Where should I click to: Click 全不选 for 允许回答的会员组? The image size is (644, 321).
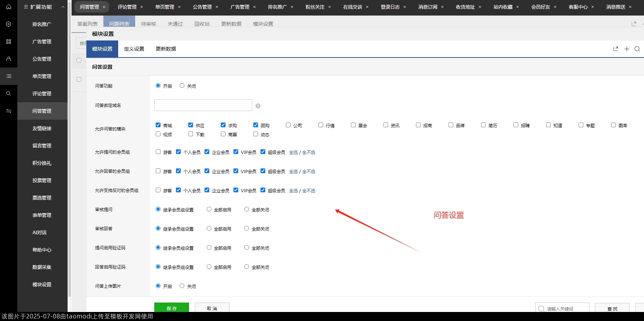pyautogui.click(x=309, y=172)
